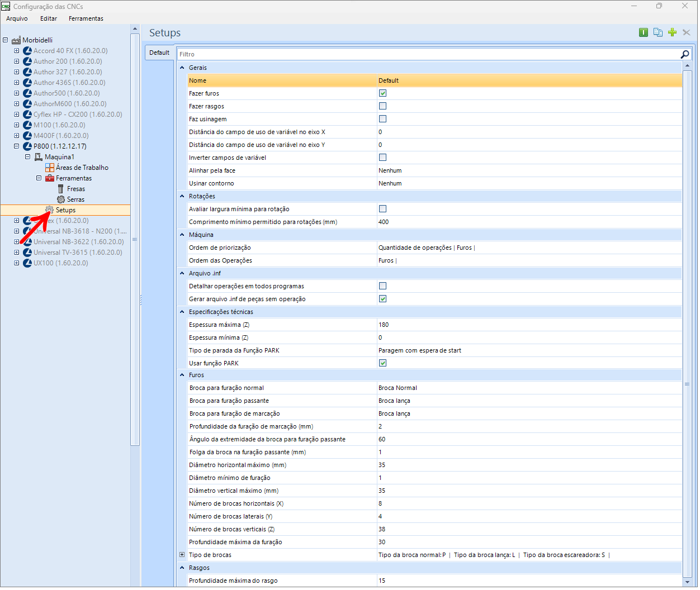700x590 pixels.
Task: Expand the Tipo de brocas row
Action: click(x=182, y=555)
